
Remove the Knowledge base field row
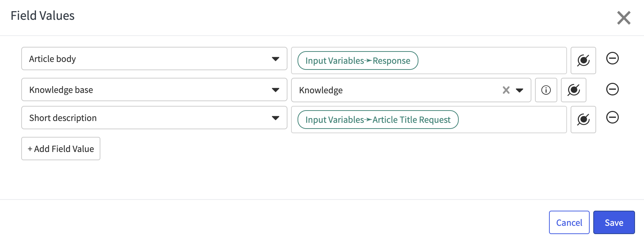[x=612, y=89]
